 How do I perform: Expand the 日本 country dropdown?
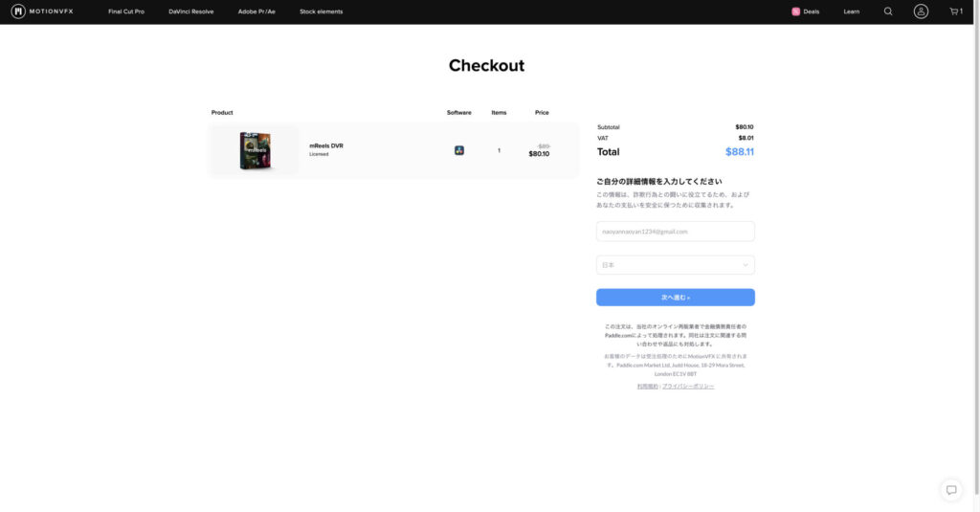[x=675, y=265]
